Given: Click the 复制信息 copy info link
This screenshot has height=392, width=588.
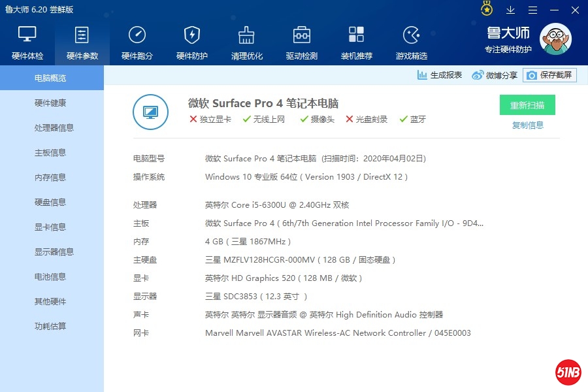Looking at the screenshot, I should tap(527, 125).
